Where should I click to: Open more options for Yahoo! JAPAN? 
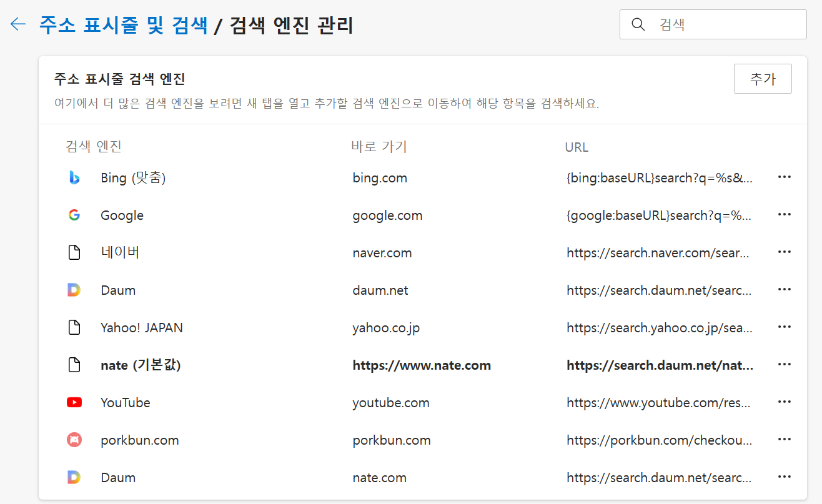[785, 327]
